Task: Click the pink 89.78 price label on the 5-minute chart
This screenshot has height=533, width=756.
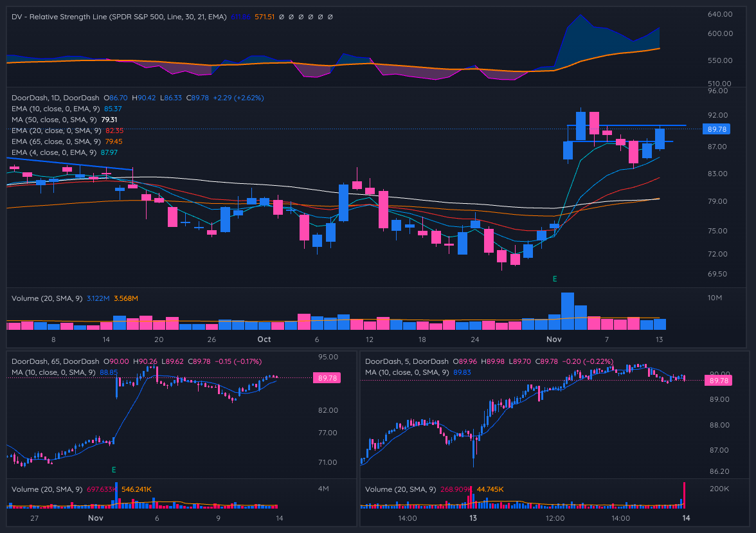Action: coord(719,381)
